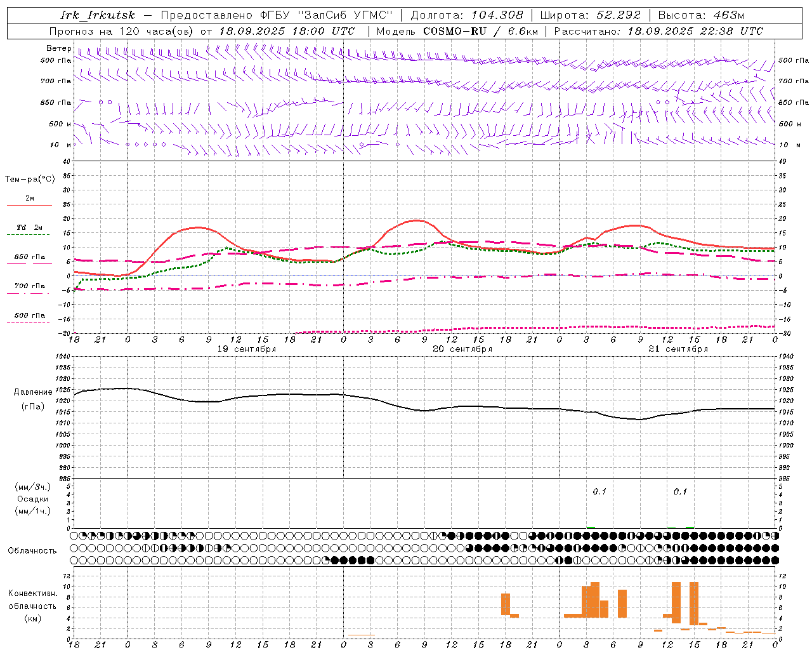The height and width of the screenshot is (650, 812).
Task: Click the '20 сентября' date label
Action: click(x=462, y=349)
